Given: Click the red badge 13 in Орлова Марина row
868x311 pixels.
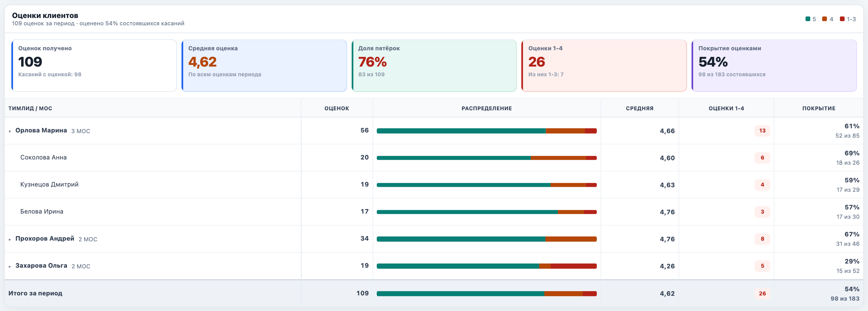Looking at the screenshot, I should tap(762, 131).
